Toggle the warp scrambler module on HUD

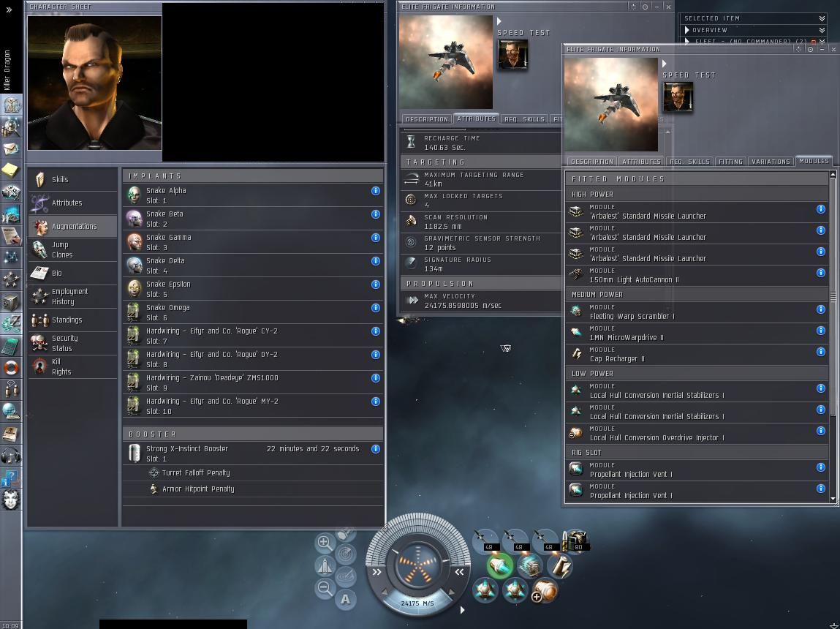[x=529, y=565]
